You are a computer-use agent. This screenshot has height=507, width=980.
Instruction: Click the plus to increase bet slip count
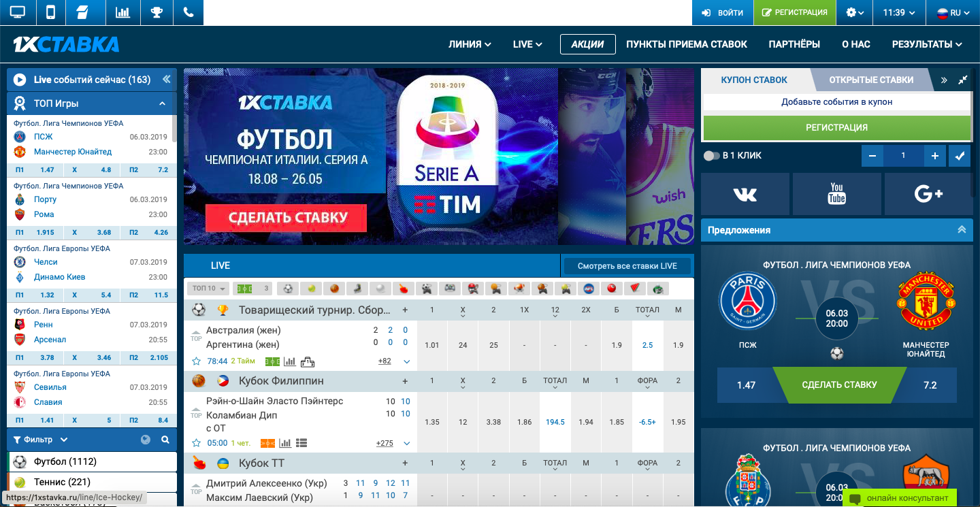934,156
